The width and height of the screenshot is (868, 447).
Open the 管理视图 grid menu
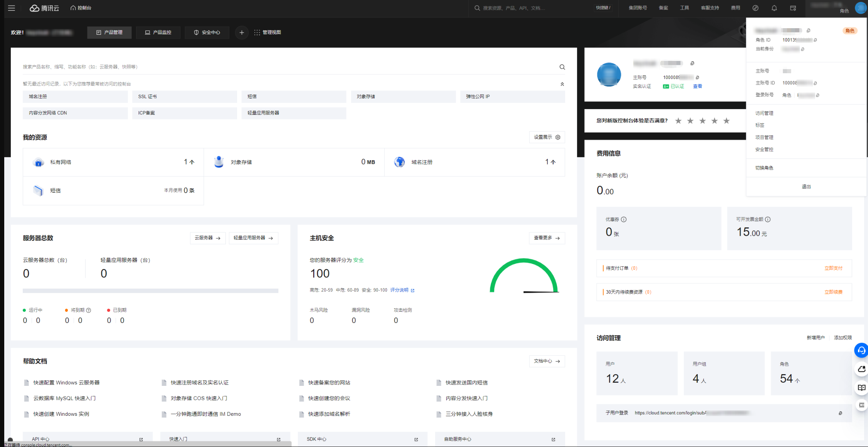click(267, 33)
